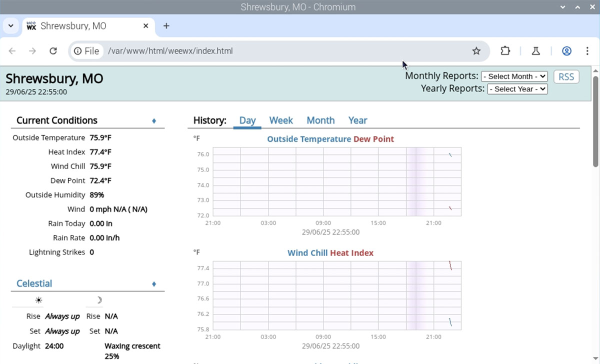
Task: Click the Monthly Reports label
Action: pyautogui.click(x=441, y=76)
